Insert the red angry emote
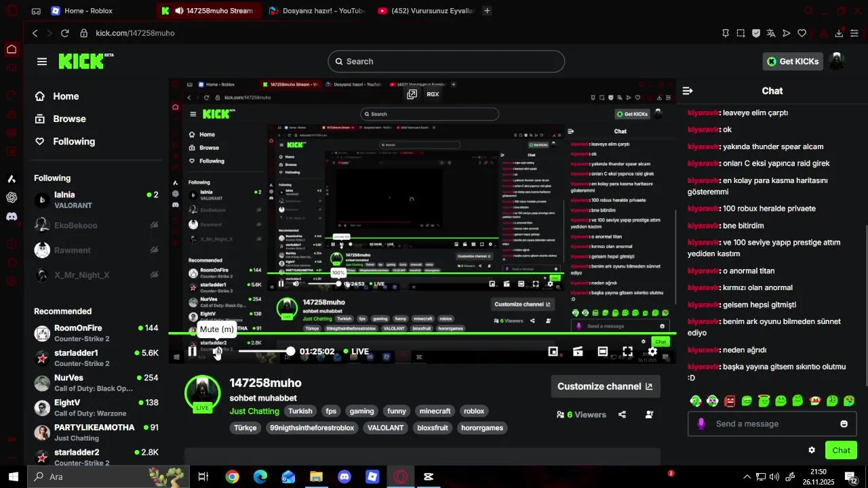868x488 pixels. point(730,401)
